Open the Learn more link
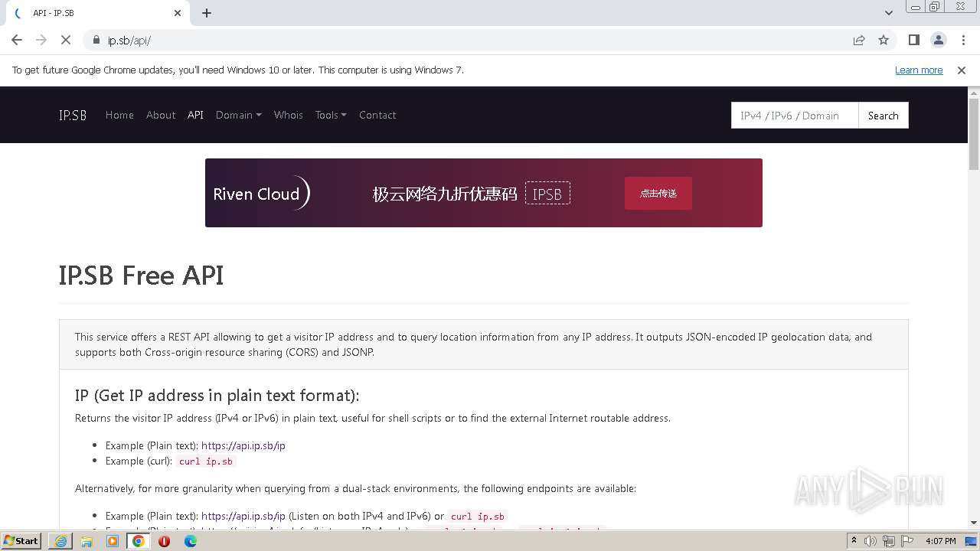980x551 pixels. 919,70
